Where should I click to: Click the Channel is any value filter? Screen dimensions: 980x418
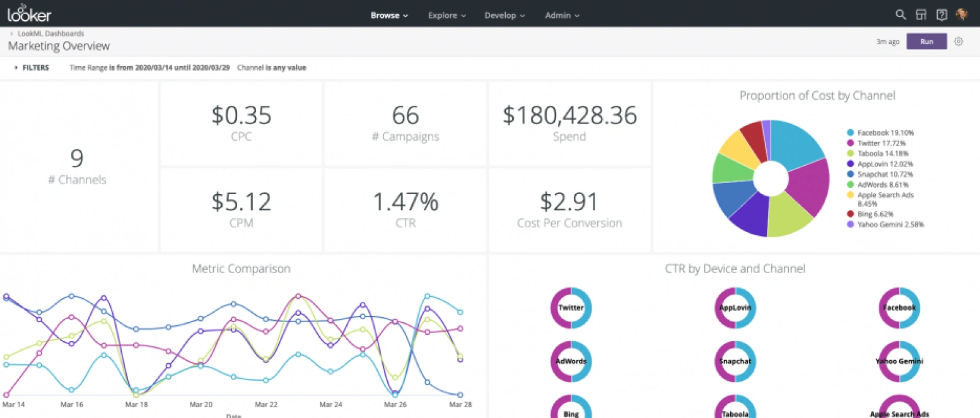(272, 67)
